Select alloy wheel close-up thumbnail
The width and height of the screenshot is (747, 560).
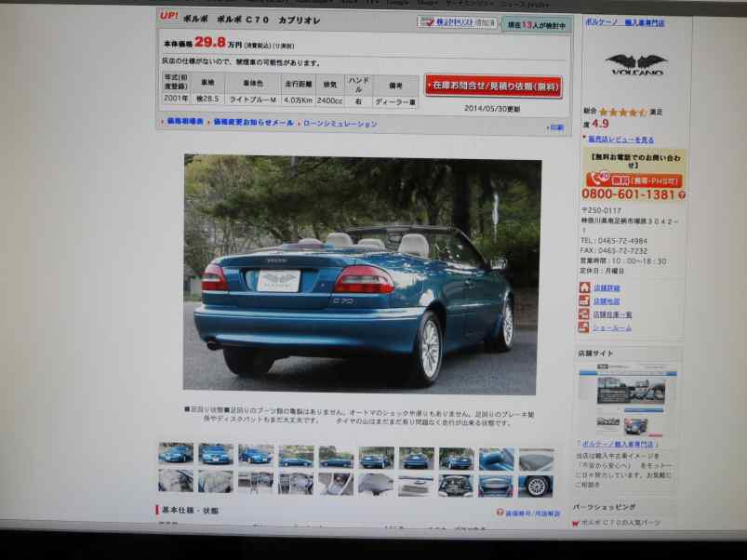pos(536,486)
